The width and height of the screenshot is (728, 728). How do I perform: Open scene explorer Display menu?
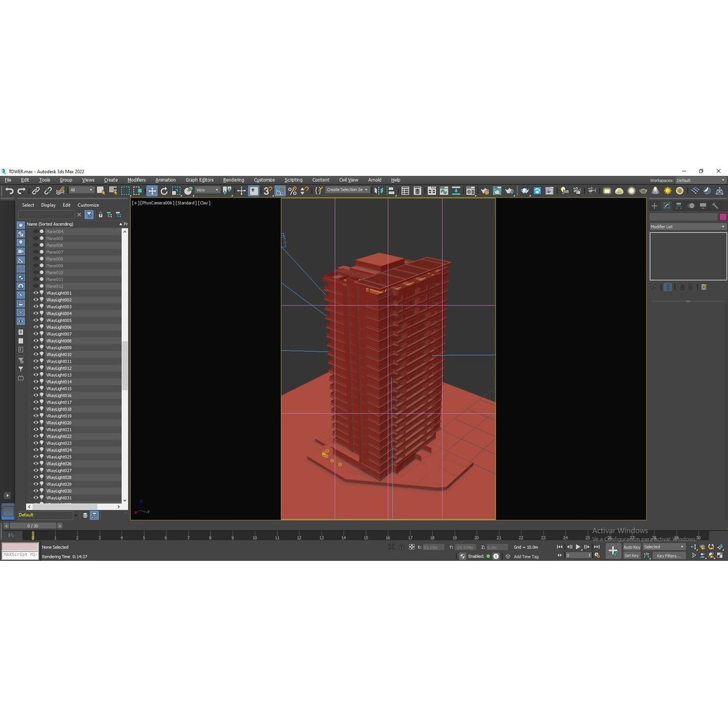pos(49,205)
